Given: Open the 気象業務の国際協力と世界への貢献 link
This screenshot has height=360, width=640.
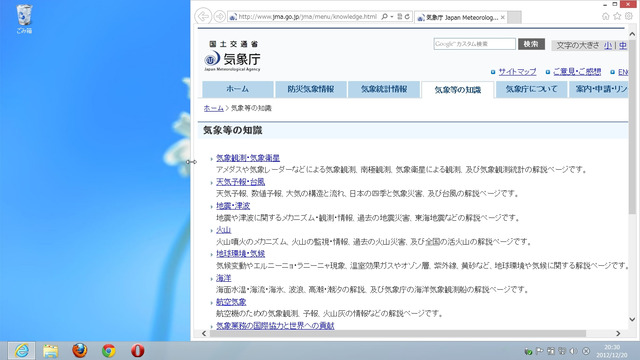Looking at the screenshot, I should click(275, 326).
